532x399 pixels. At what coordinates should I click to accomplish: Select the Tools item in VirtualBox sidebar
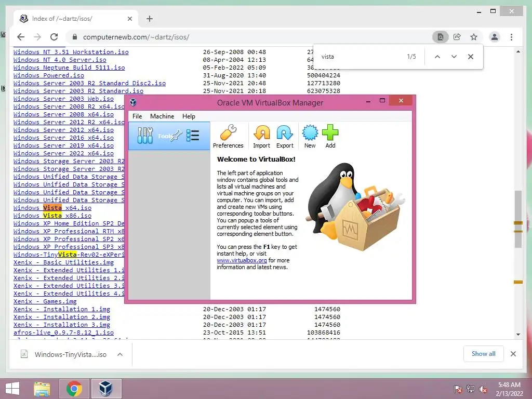tap(169, 136)
